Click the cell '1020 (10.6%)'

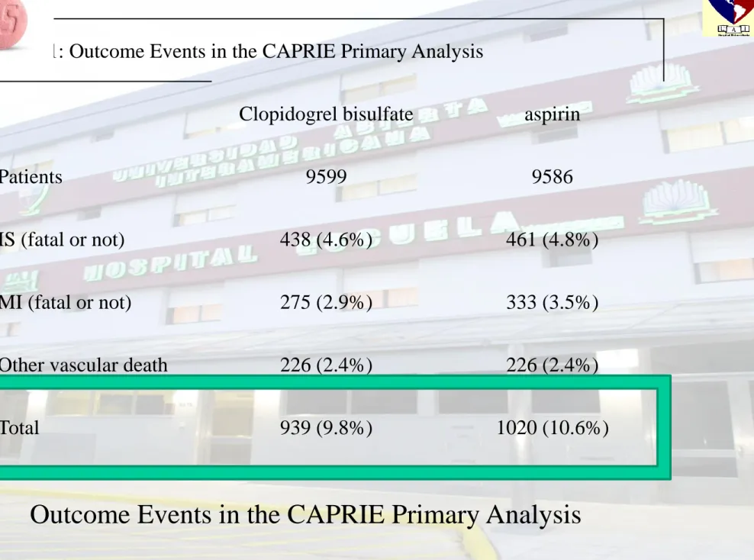(553, 428)
